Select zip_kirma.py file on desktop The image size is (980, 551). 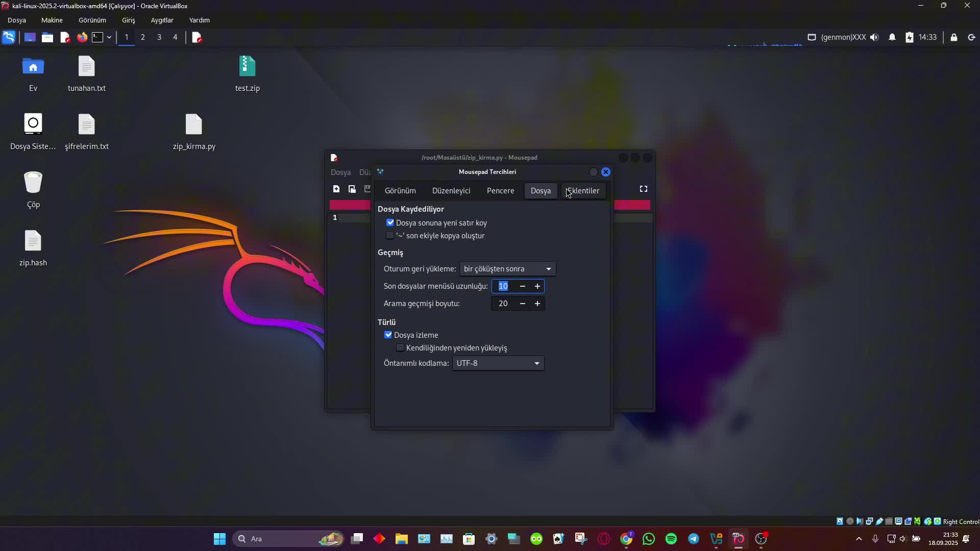pyautogui.click(x=194, y=125)
